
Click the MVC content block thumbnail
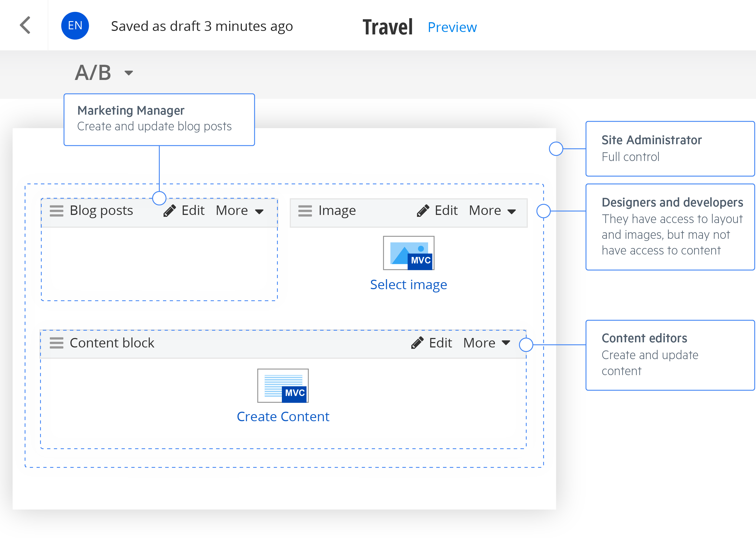pos(283,386)
